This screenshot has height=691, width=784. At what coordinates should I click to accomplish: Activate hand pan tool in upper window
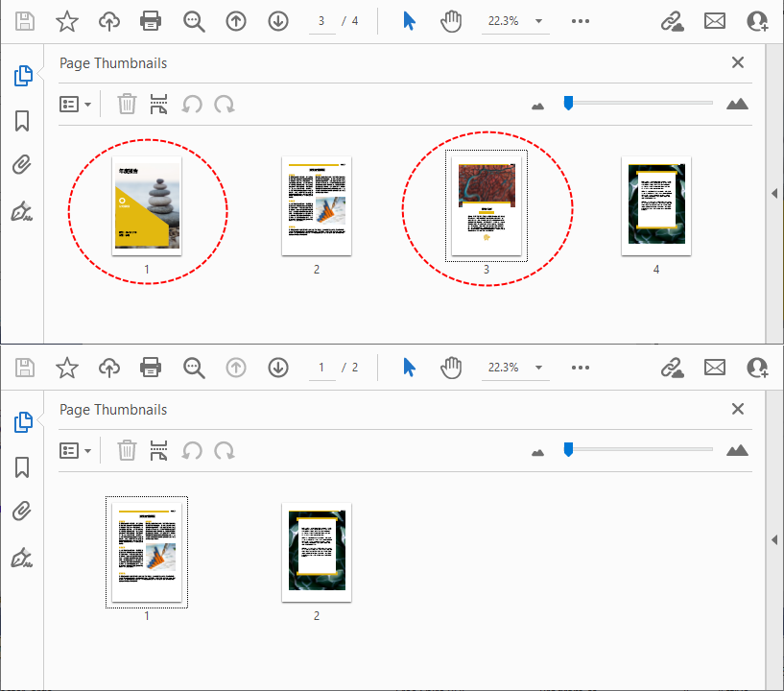[x=451, y=21]
